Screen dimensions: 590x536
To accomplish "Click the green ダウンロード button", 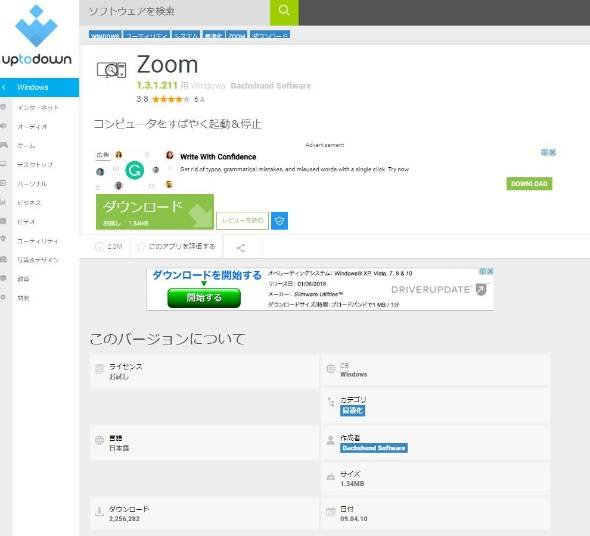I will [155, 212].
